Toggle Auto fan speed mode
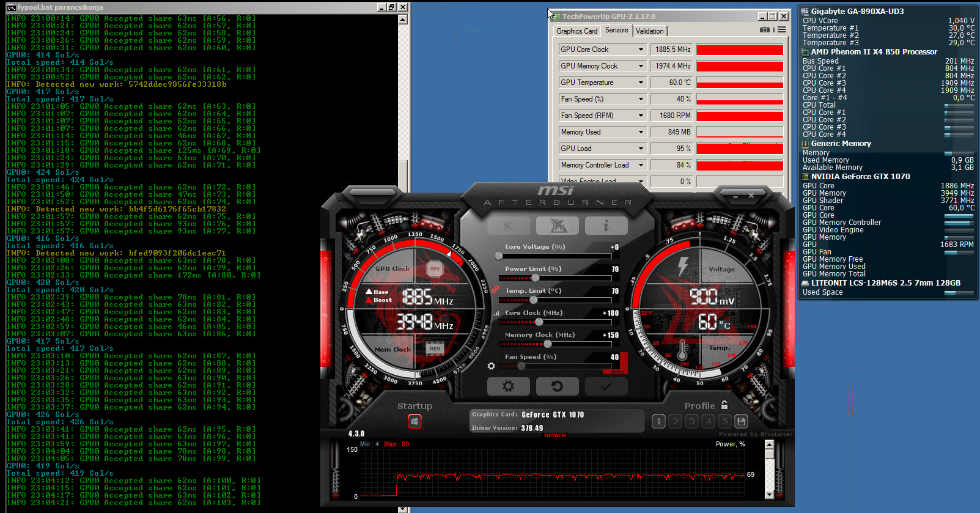The width and height of the screenshot is (980, 513). pos(616,371)
